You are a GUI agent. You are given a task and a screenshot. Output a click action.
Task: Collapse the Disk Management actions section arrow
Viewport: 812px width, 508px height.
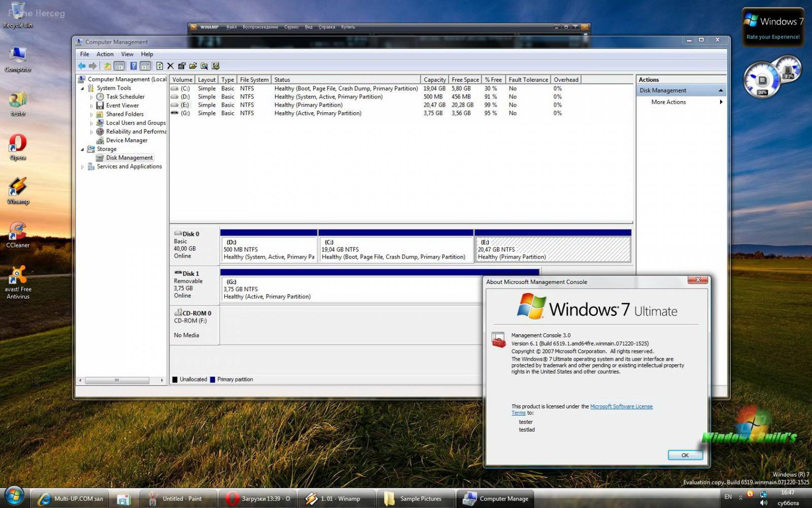(x=721, y=90)
